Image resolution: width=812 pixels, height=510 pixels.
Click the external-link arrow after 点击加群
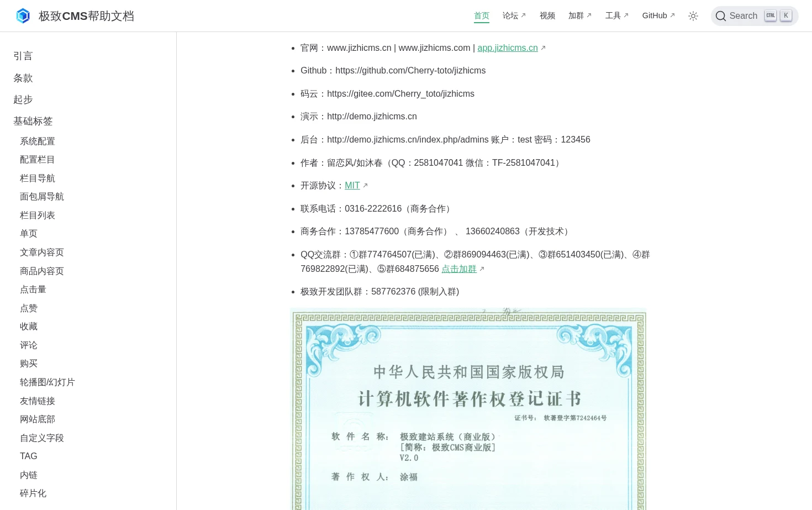[482, 269]
